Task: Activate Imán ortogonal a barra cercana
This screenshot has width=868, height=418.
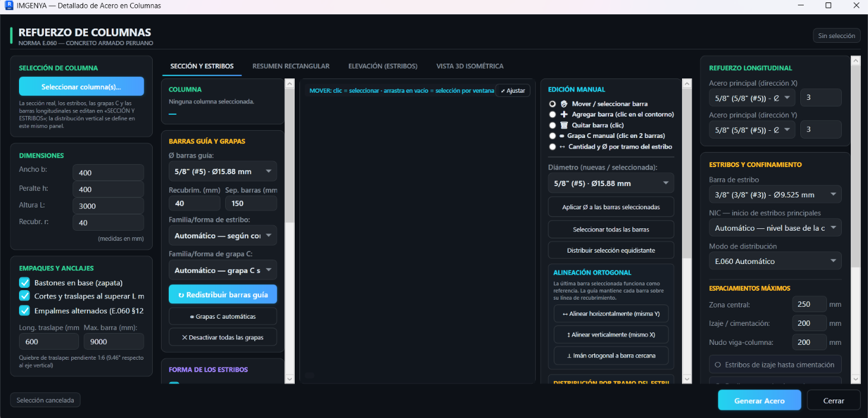Action: (611, 356)
